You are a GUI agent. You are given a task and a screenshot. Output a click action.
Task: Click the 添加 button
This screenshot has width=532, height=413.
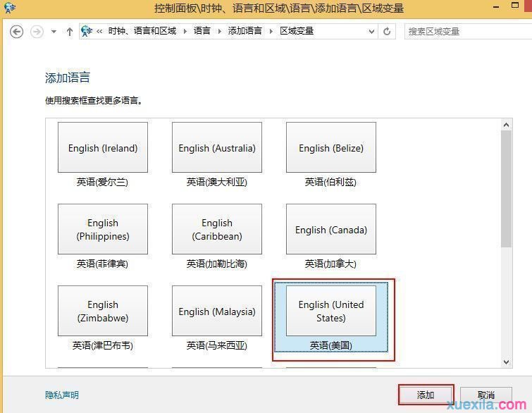point(426,395)
